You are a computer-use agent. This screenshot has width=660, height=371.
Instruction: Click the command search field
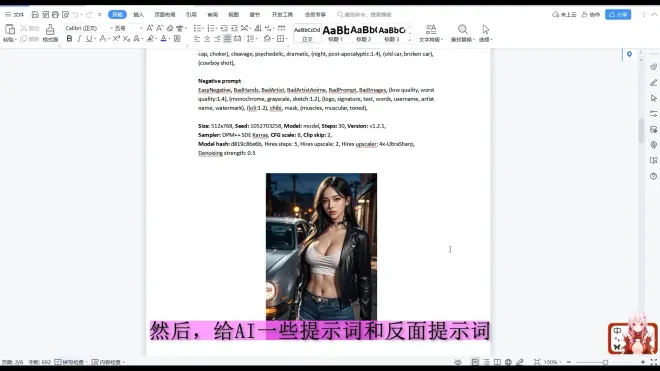click(x=365, y=15)
